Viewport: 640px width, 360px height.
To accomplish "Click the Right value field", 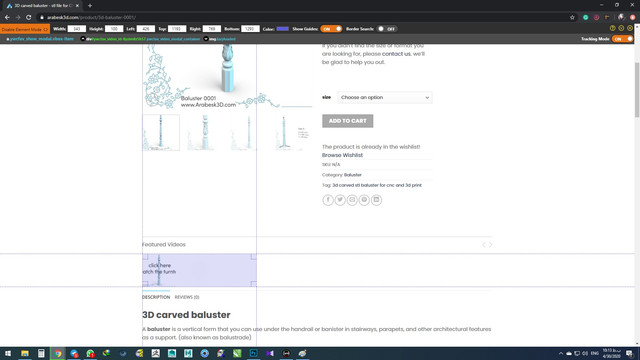I will click(x=211, y=29).
